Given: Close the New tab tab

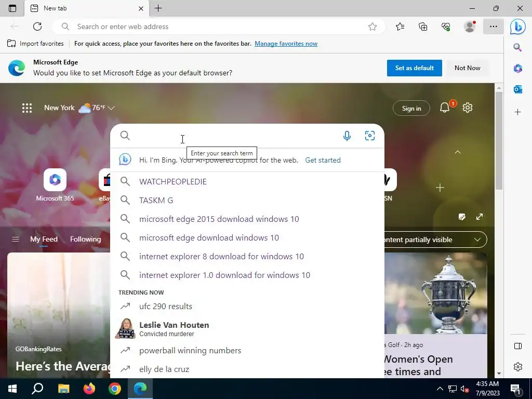Looking at the screenshot, I should (x=141, y=8).
